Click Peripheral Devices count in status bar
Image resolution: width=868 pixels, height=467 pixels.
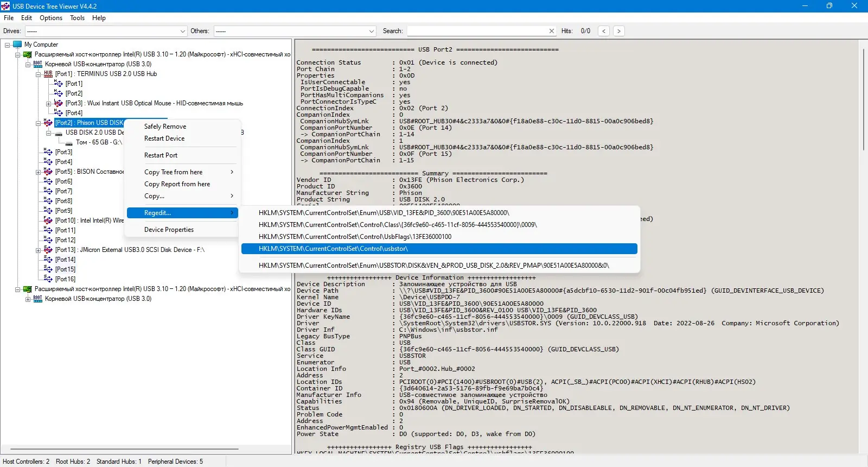tap(175, 462)
